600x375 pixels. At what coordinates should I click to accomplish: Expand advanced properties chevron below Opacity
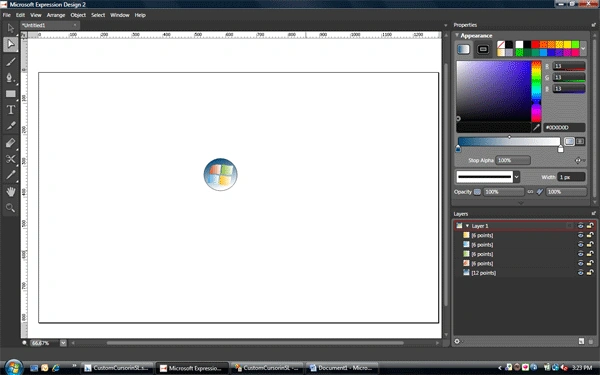point(520,203)
